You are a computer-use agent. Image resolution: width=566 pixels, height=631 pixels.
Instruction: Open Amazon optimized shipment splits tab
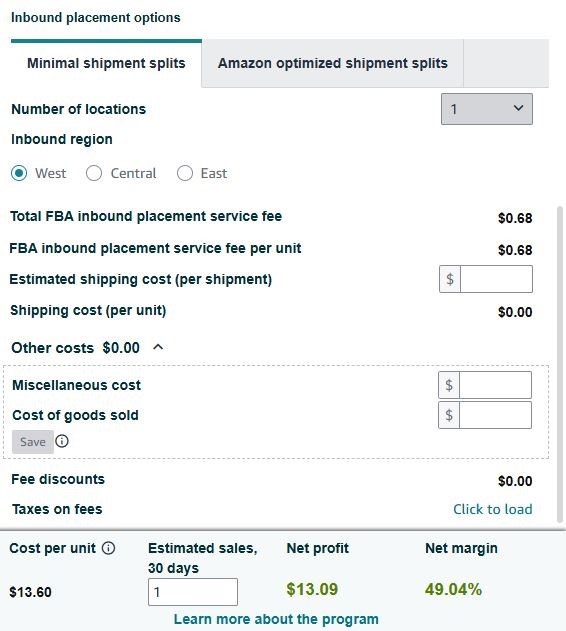point(333,63)
